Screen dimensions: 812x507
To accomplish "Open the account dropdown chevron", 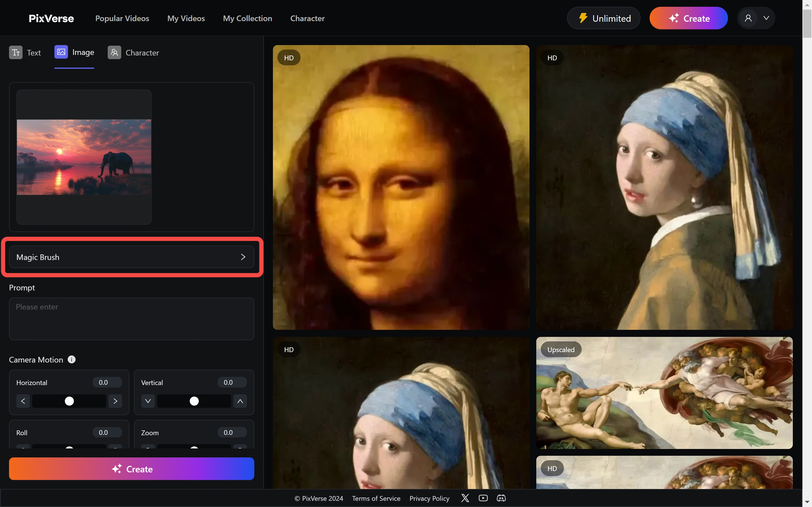I will click(766, 18).
